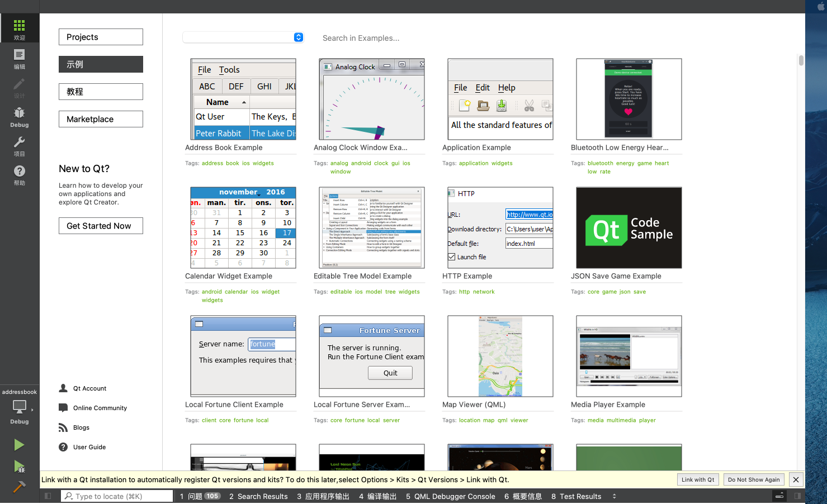
Task: Open the Online Community link
Action: click(x=100, y=408)
